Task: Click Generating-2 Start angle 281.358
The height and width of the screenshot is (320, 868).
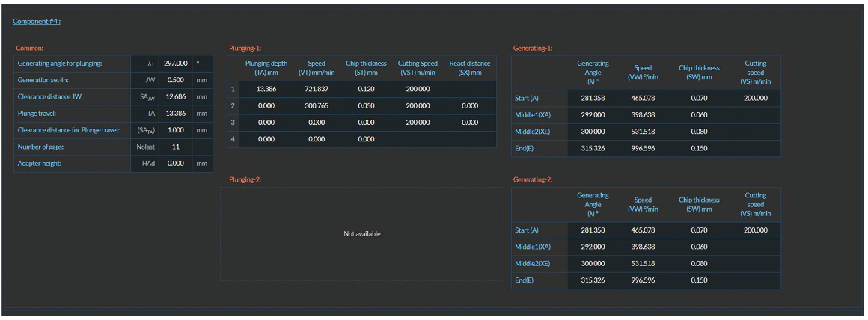Action: click(593, 230)
